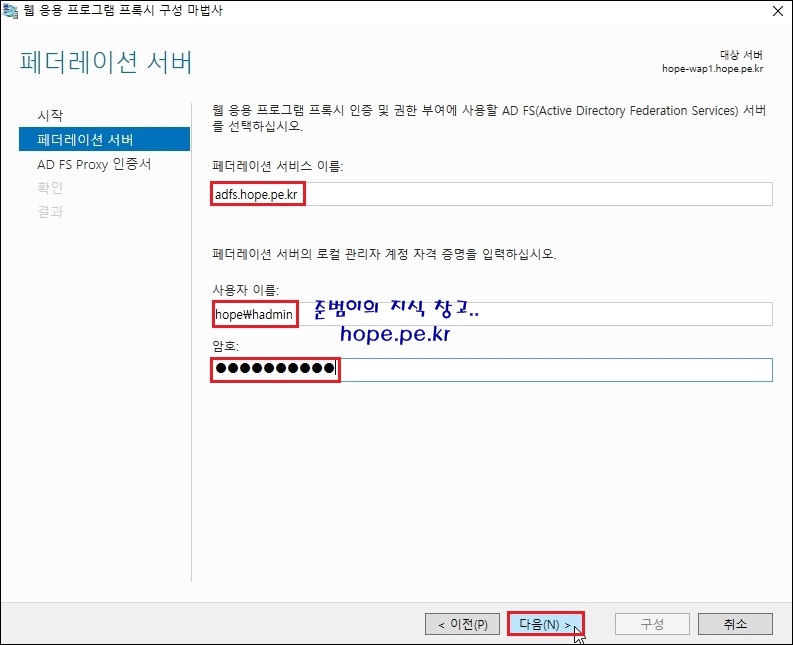Proceed with the 다음(N) button
This screenshot has width=793, height=645.
(545, 624)
